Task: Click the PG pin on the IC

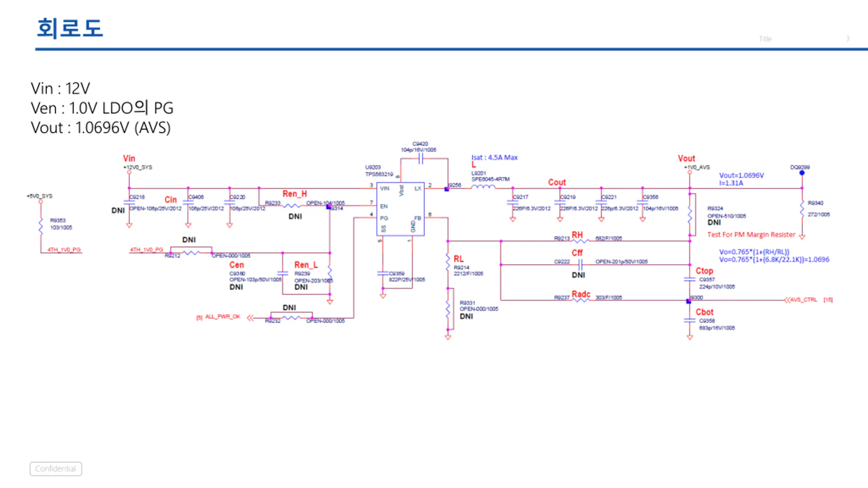Action: coord(384,218)
